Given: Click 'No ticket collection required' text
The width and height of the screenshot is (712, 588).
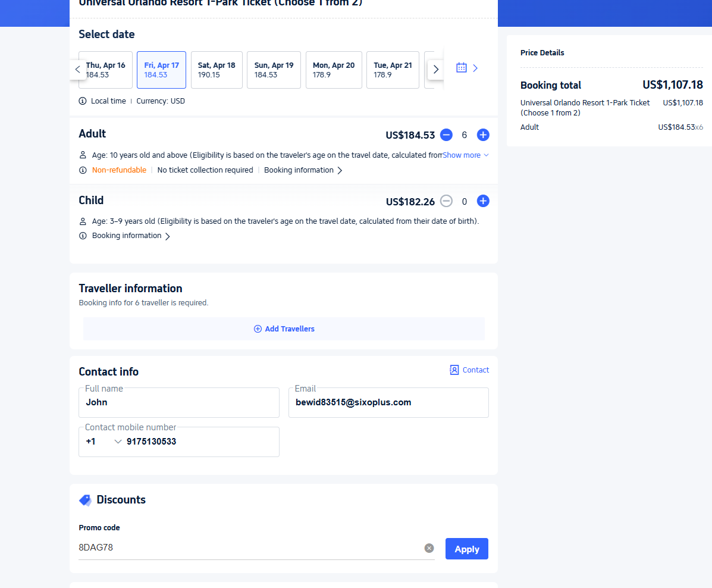Looking at the screenshot, I should tap(205, 170).
